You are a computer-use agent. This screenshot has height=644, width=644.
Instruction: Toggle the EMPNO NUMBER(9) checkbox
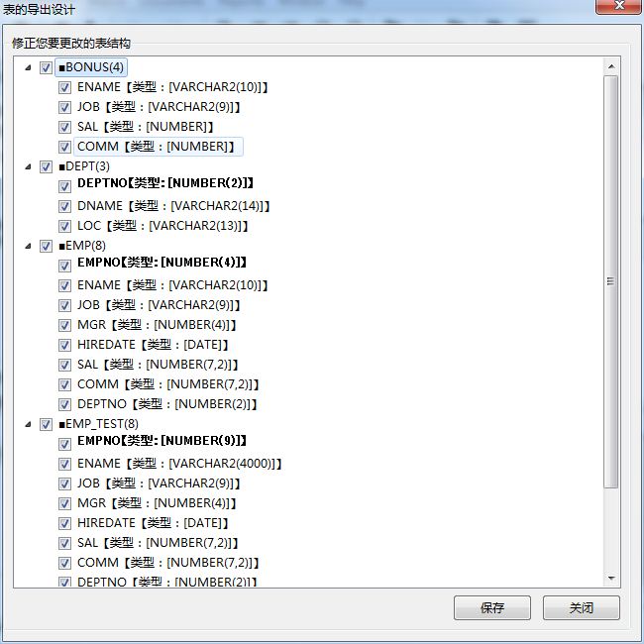coord(64,444)
